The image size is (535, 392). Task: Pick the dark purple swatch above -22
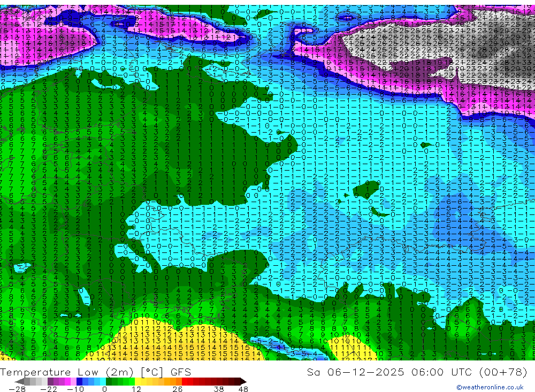pos(50,382)
